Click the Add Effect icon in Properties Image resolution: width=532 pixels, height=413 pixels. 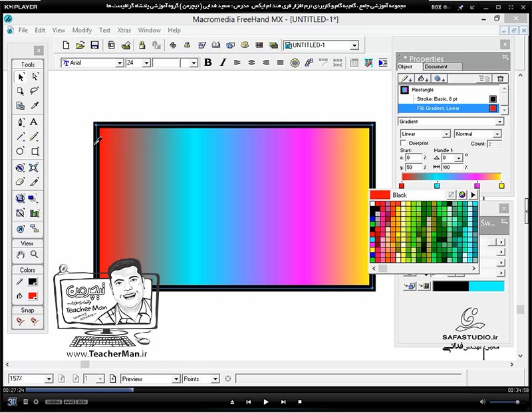[x=440, y=78]
